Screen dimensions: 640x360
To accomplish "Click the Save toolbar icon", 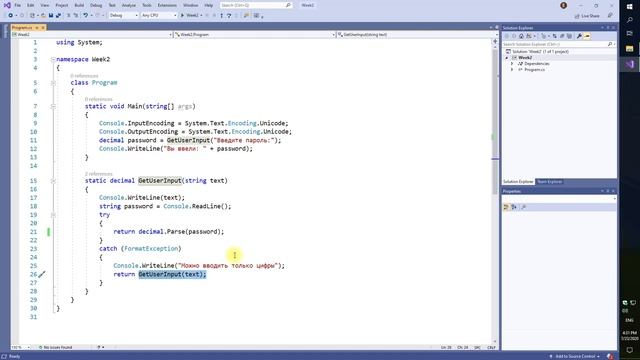I will [51, 16].
